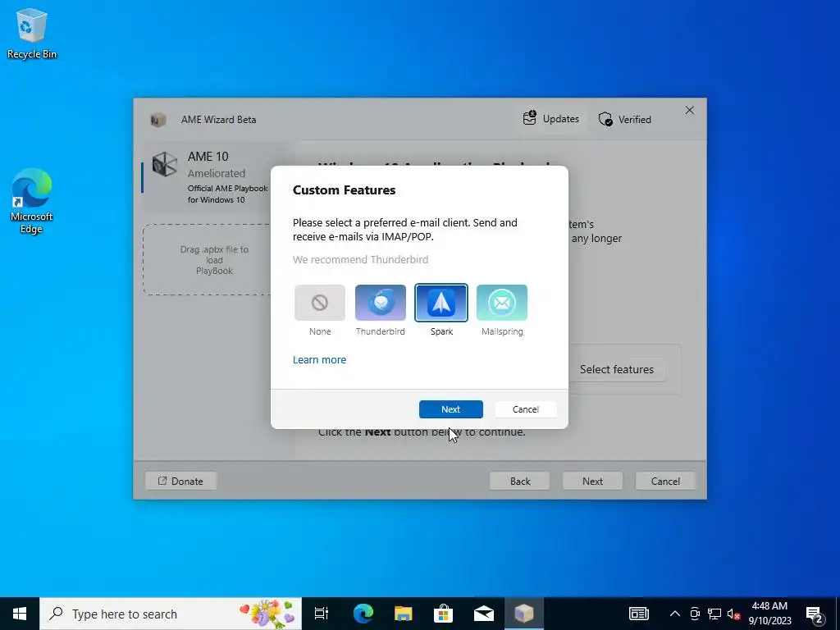The width and height of the screenshot is (840, 630).
Task: Open the Recycle Bin desktop icon
Action: coord(32,33)
